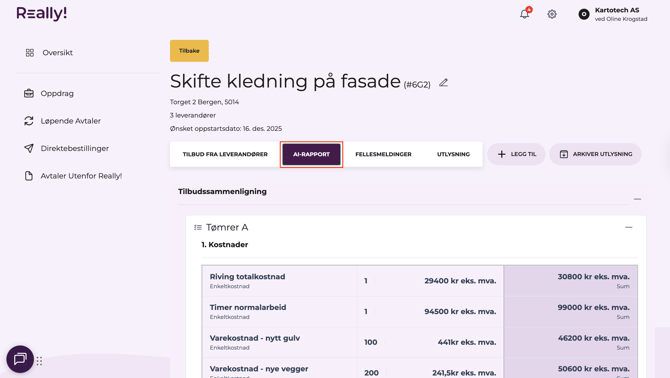This screenshot has width=670, height=378.
Task: Switch to Fellesmeldinger tab
Action: coord(383,154)
